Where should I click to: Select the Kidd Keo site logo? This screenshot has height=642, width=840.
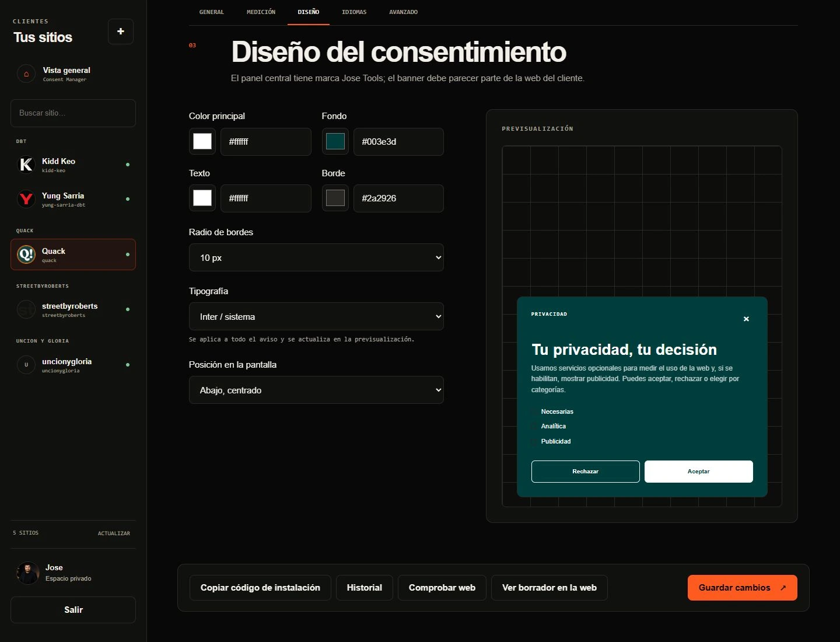coord(26,165)
